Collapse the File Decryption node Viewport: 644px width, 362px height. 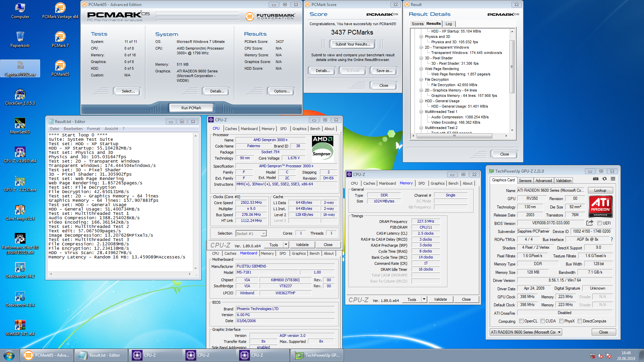click(x=421, y=79)
